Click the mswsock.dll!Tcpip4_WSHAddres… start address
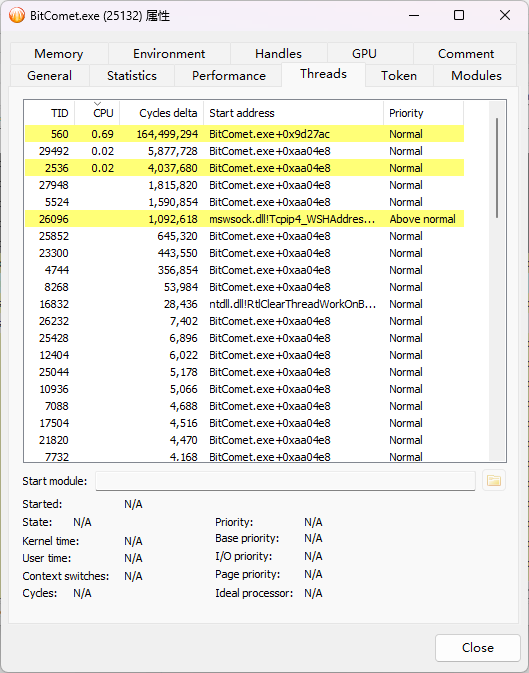529x673 pixels. point(292,219)
